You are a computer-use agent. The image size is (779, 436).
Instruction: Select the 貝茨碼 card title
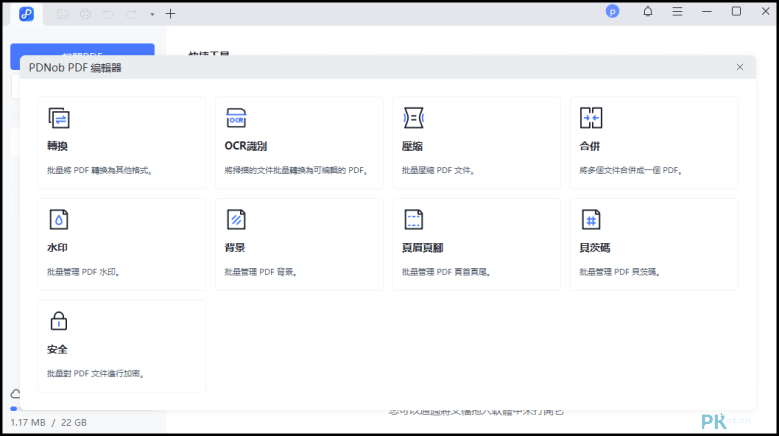pyautogui.click(x=594, y=247)
